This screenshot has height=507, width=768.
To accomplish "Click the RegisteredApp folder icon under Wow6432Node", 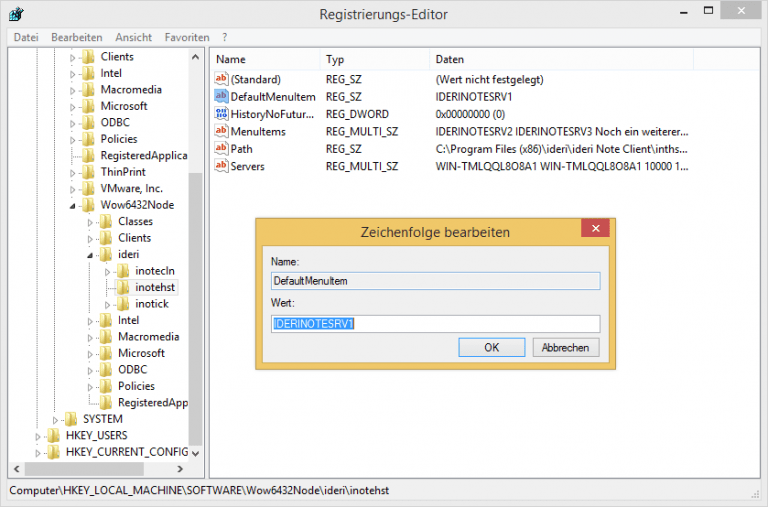I will click(105, 402).
